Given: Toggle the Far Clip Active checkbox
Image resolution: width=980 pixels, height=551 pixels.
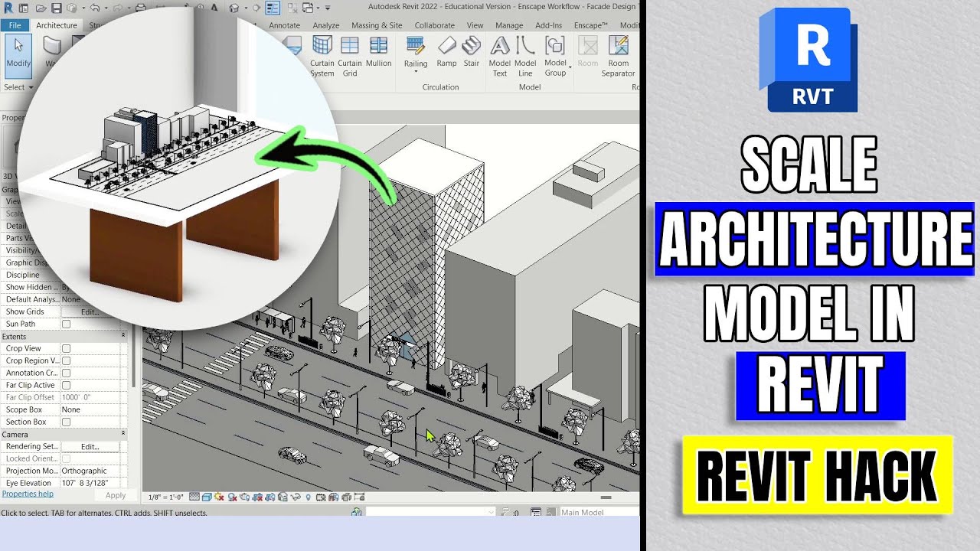Looking at the screenshot, I should [66, 385].
